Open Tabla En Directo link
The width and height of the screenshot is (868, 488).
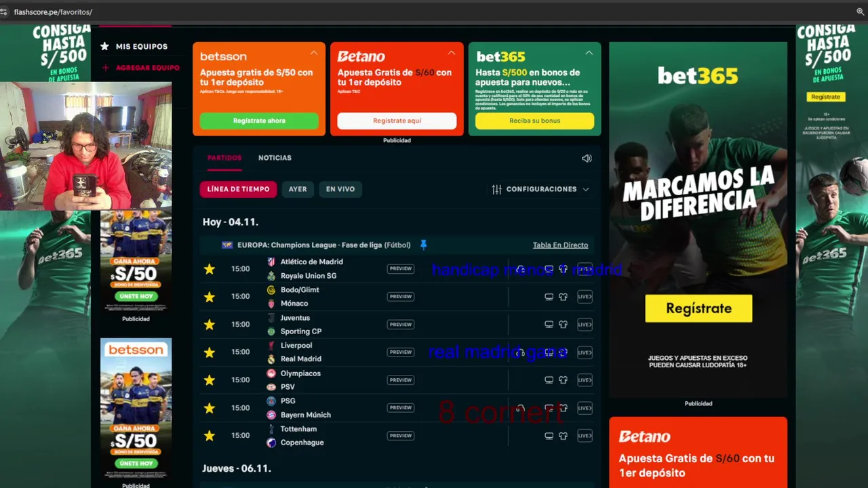point(560,245)
